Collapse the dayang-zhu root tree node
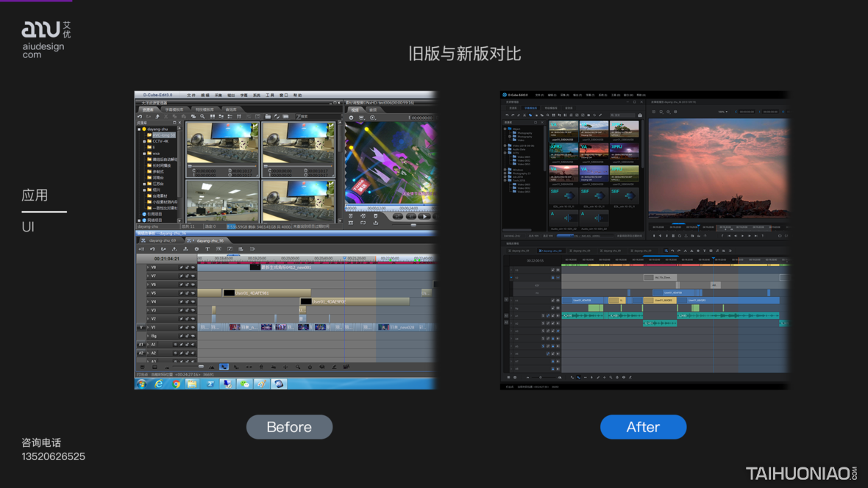 coord(139,129)
